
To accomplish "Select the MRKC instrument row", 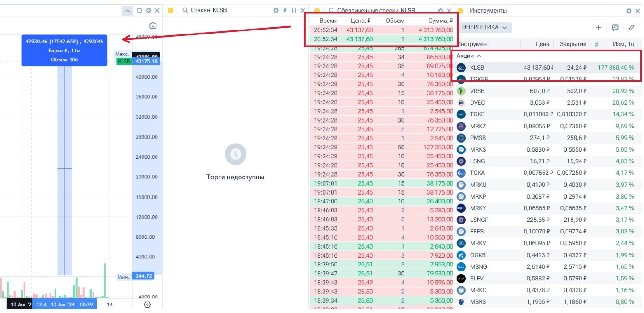I will tap(547, 290).
